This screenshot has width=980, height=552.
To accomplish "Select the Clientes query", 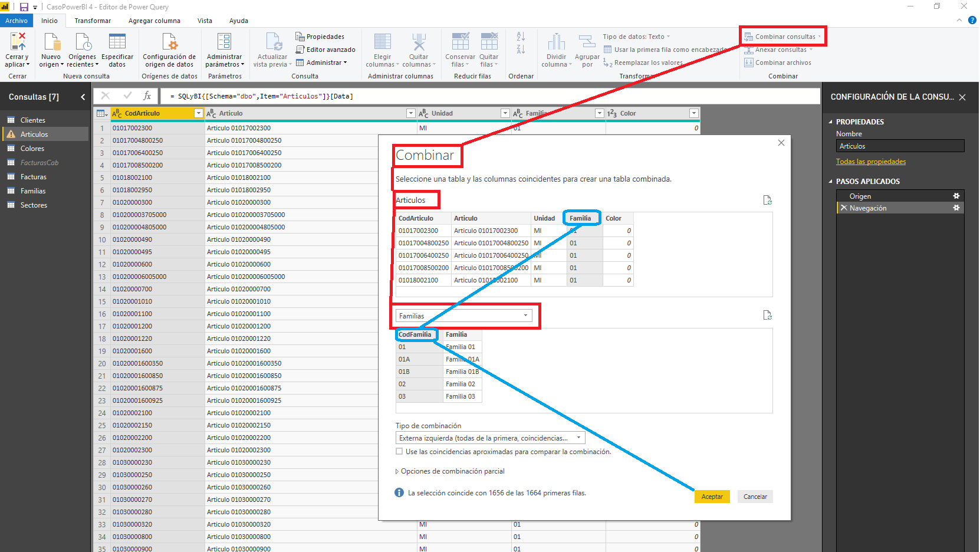I will pos(45,120).
